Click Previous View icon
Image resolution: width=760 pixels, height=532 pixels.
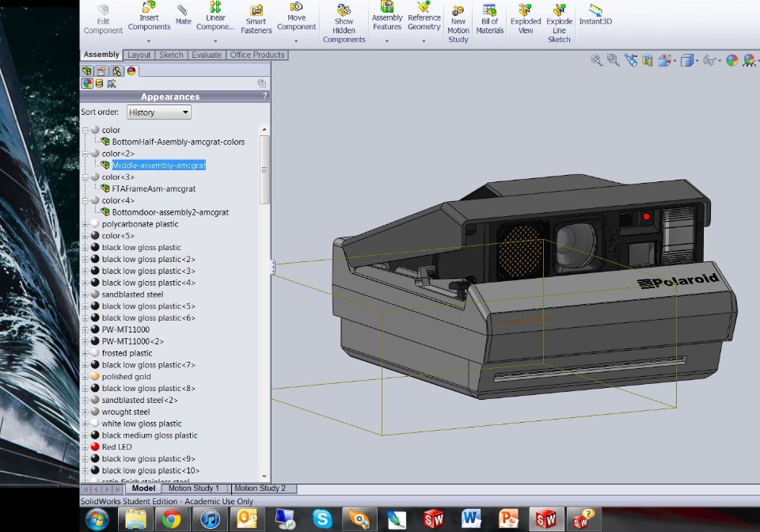[631, 60]
